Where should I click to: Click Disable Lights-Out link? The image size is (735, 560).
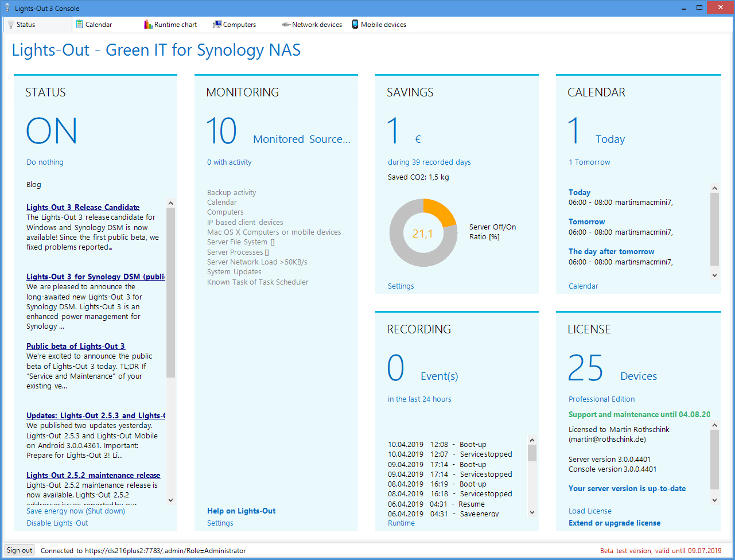(x=57, y=523)
